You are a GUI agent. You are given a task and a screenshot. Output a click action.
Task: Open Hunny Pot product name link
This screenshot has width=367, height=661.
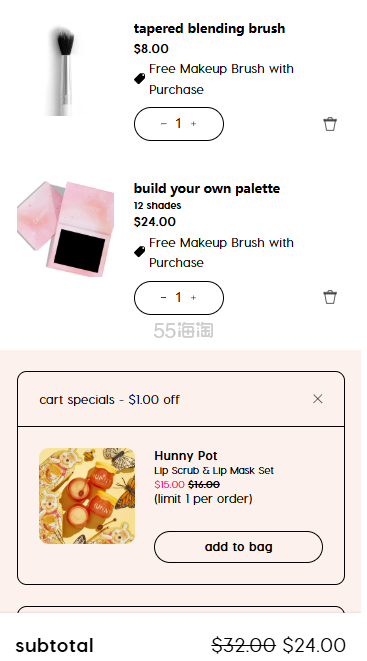(186, 456)
